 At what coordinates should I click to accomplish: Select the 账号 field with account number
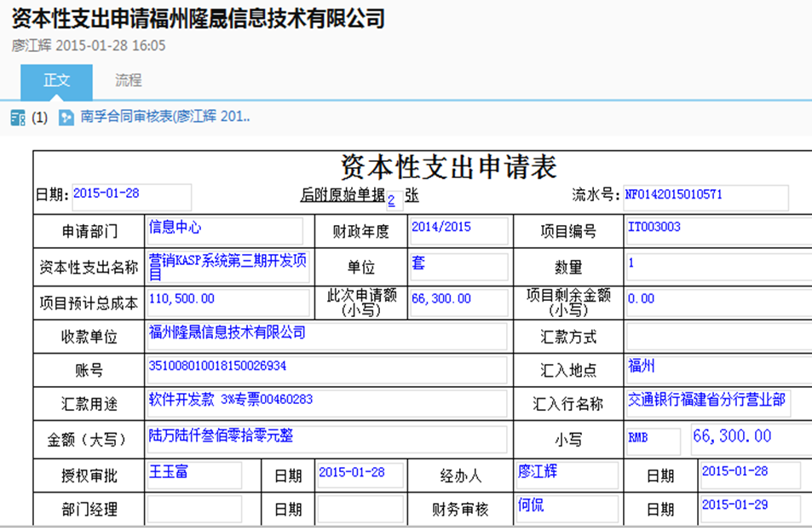coord(326,370)
